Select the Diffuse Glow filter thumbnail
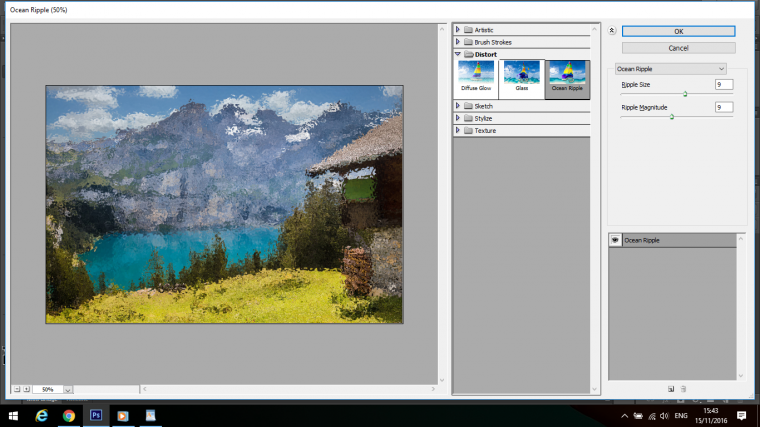The height and width of the screenshot is (427, 760). (x=476, y=77)
